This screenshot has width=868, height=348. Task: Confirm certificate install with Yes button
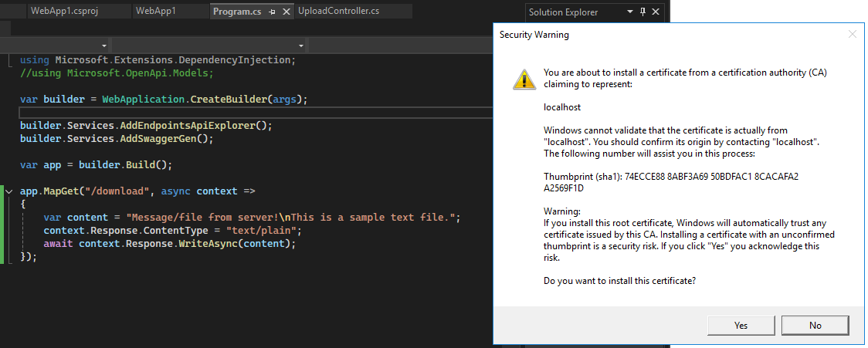pos(741,326)
